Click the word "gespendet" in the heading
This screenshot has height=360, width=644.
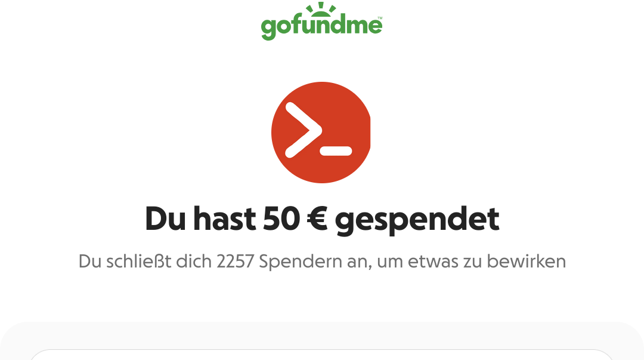[417, 220]
